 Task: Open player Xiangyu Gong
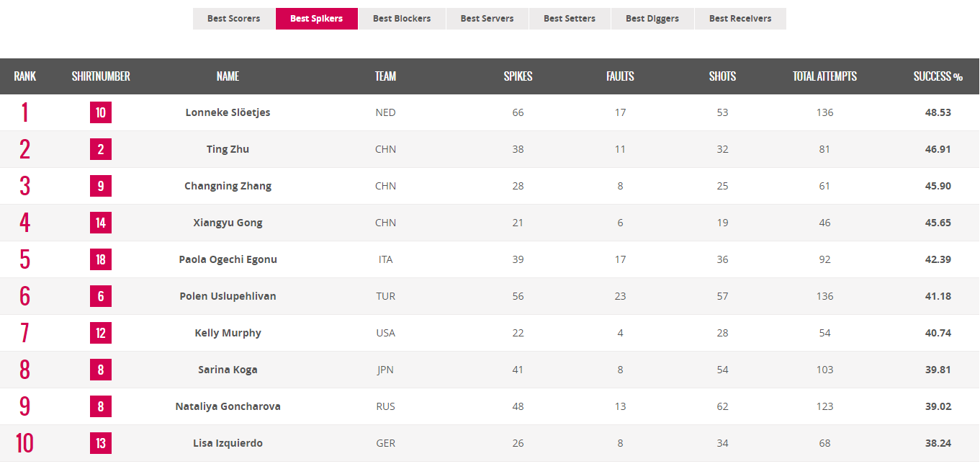coord(228,223)
